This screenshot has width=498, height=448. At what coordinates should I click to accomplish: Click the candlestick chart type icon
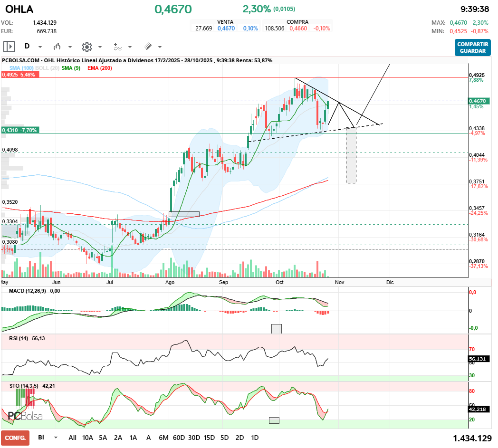57,47
